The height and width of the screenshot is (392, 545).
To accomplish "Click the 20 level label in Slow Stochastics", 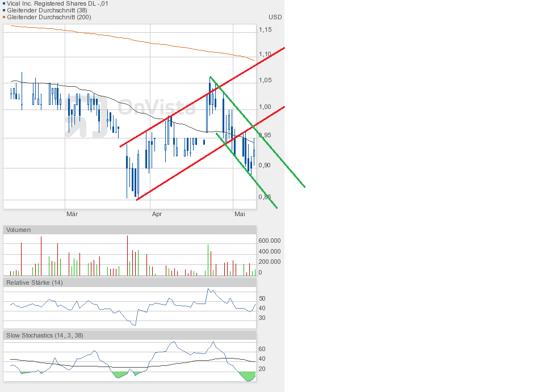I will pos(262,369).
